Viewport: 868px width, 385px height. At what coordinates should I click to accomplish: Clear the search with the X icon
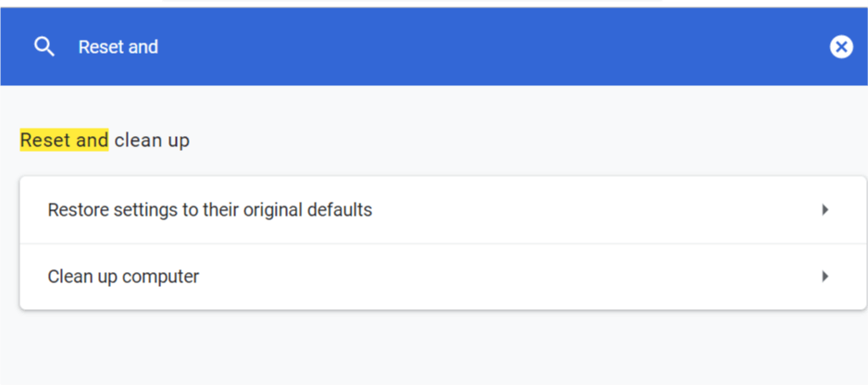tap(841, 47)
